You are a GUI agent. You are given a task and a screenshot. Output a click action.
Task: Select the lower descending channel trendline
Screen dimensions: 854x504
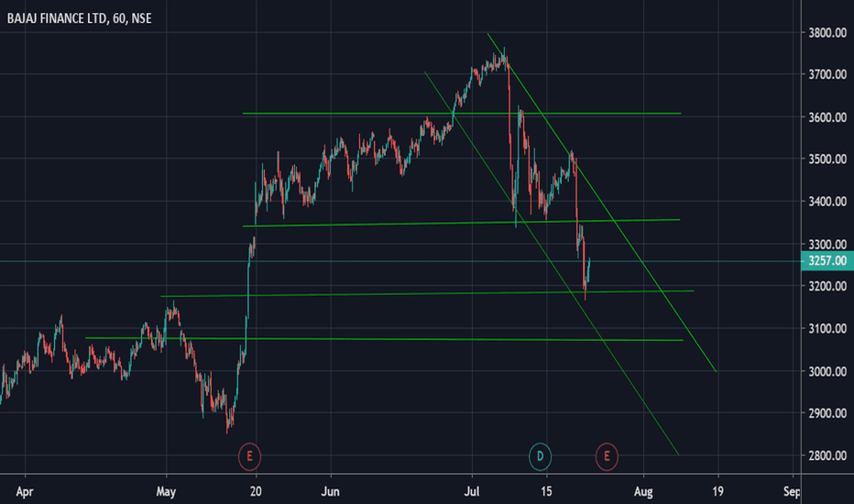coord(552,263)
